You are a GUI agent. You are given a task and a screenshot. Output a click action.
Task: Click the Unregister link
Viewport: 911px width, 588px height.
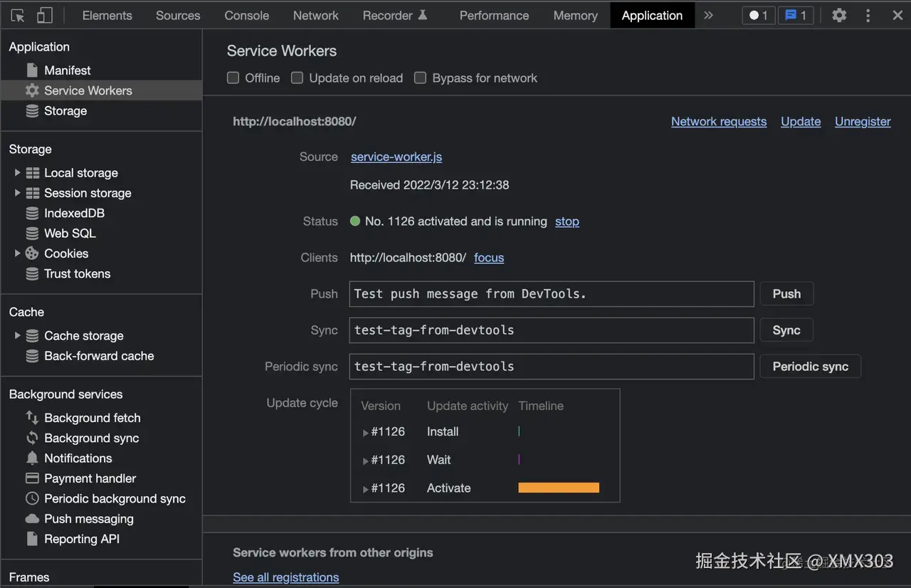pyautogui.click(x=863, y=122)
